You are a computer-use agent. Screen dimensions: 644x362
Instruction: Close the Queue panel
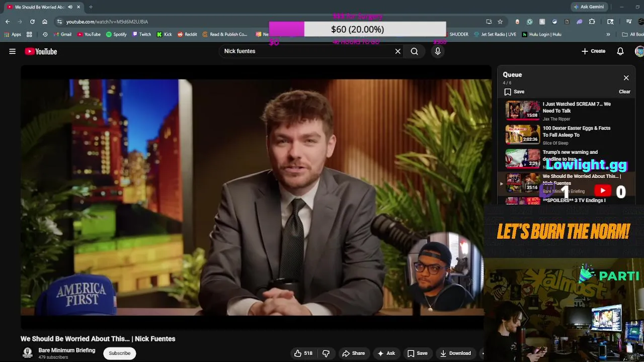[626, 78]
